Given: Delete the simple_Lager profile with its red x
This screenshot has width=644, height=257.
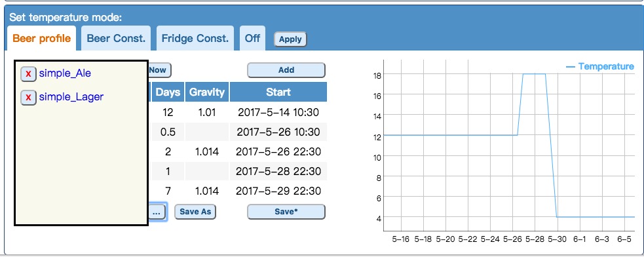Looking at the screenshot, I should click(28, 98).
